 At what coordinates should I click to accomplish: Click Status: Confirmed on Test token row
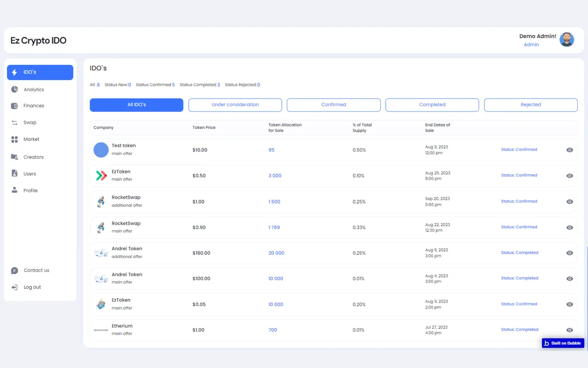[519, 150]
